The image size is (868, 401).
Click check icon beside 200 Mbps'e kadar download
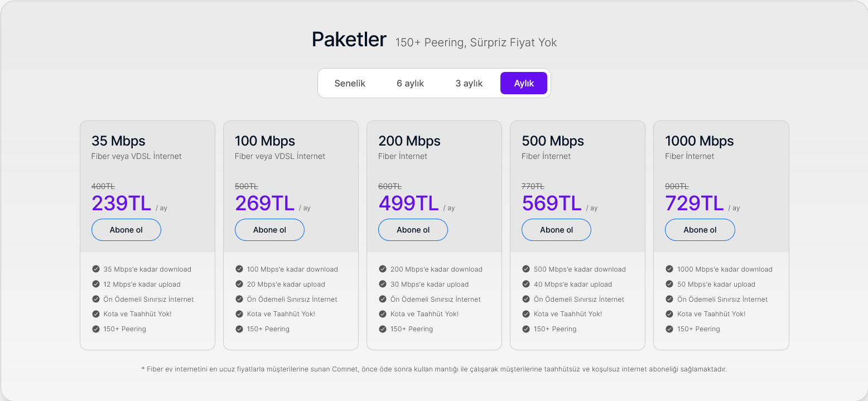click(x=383, y=269)
